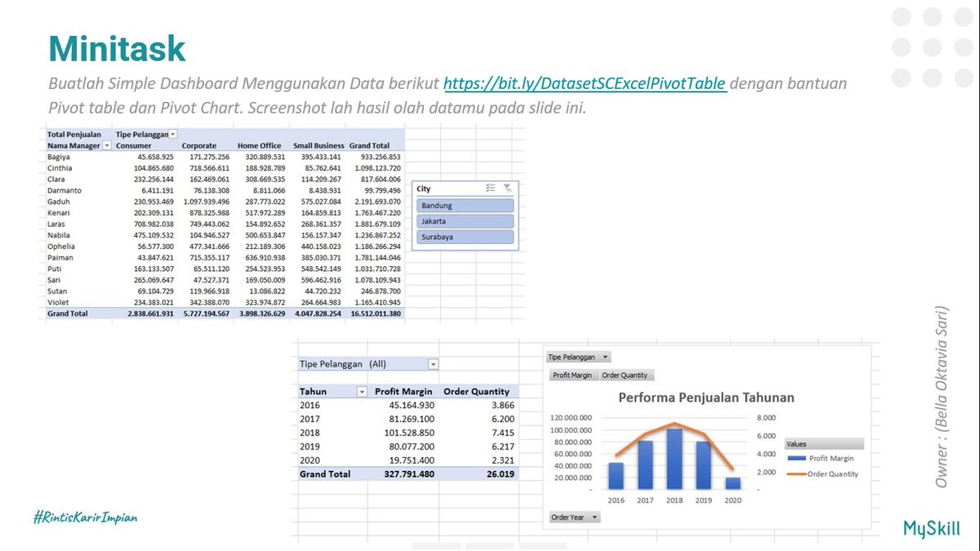980x551 pixels.
Task: Select the Corporate column header
Action: [x=199, y=145]
